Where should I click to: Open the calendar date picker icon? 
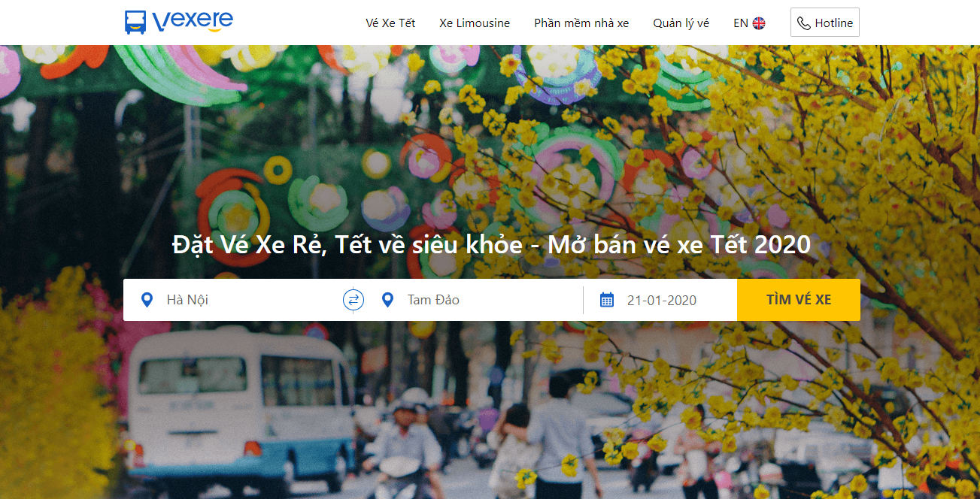[607, 300]
